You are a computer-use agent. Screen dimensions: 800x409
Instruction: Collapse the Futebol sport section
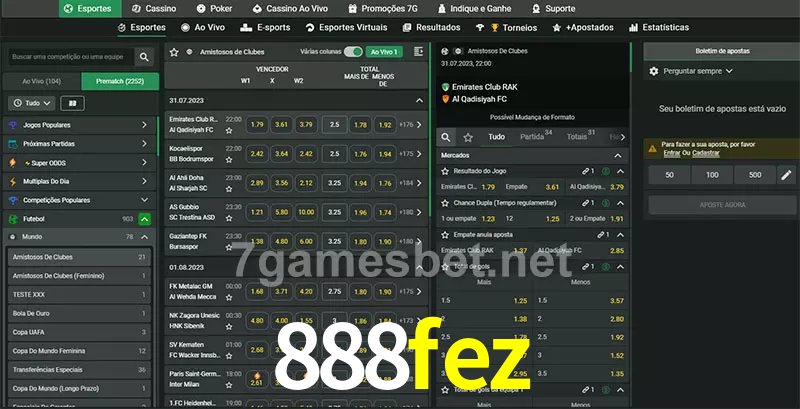pos(144,219)
